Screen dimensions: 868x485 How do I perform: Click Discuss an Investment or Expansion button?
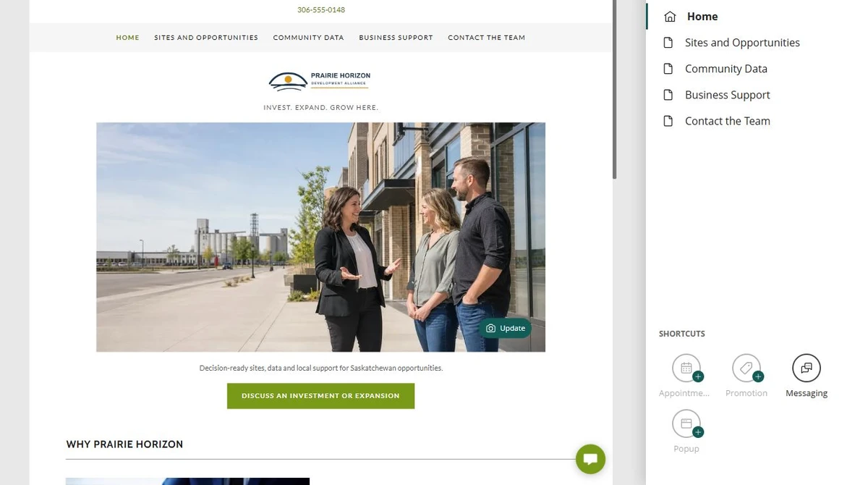click(x=320, y=396)
